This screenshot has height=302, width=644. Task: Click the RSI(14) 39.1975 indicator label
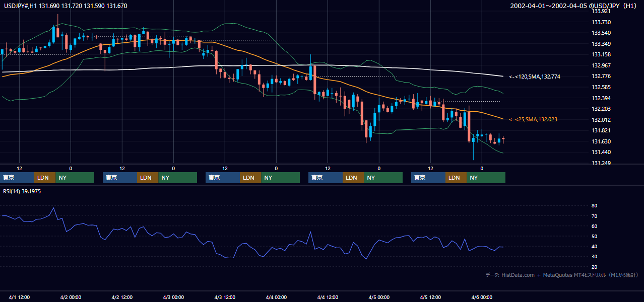point(22,191)
